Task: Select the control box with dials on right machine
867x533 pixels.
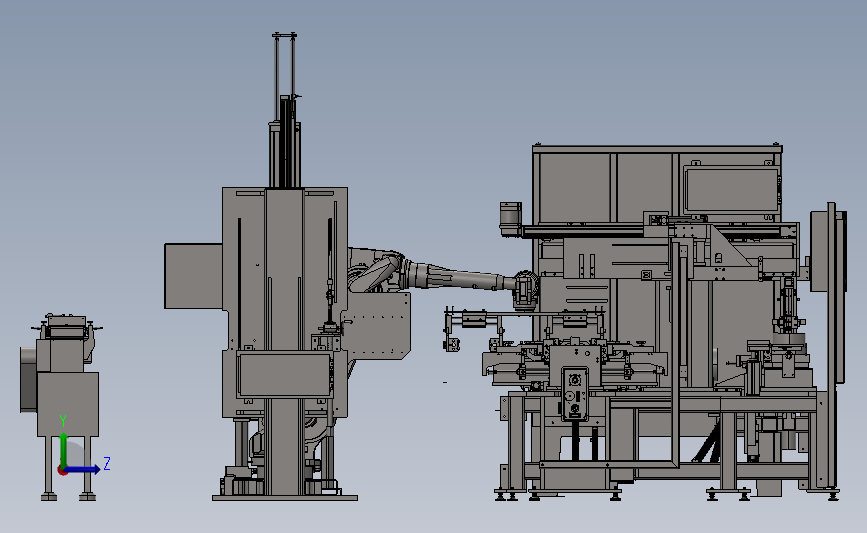Action: [x=575, y=393]
